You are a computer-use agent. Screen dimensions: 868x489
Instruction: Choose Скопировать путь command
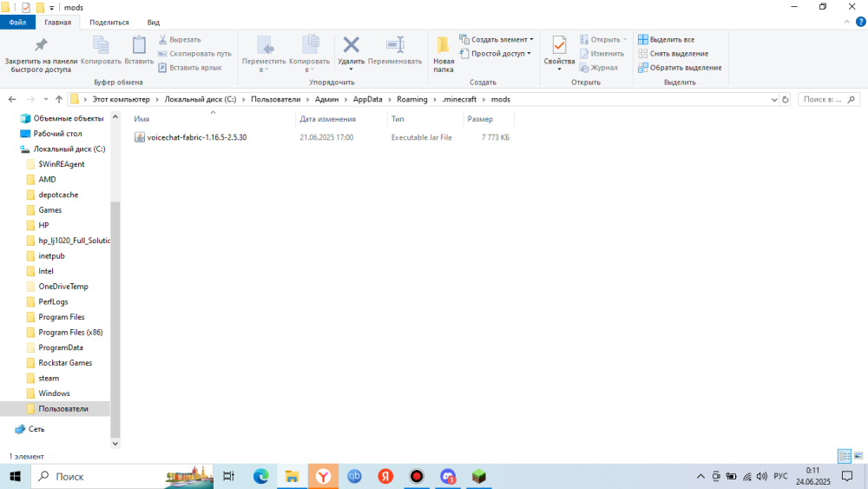194,54
